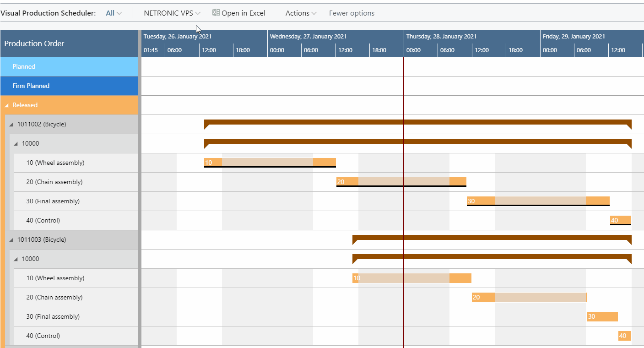Screen dimensions: 644x348
Task: Select the Wheel assembly bar of order 1011002
Action: [x=270, y=163]
